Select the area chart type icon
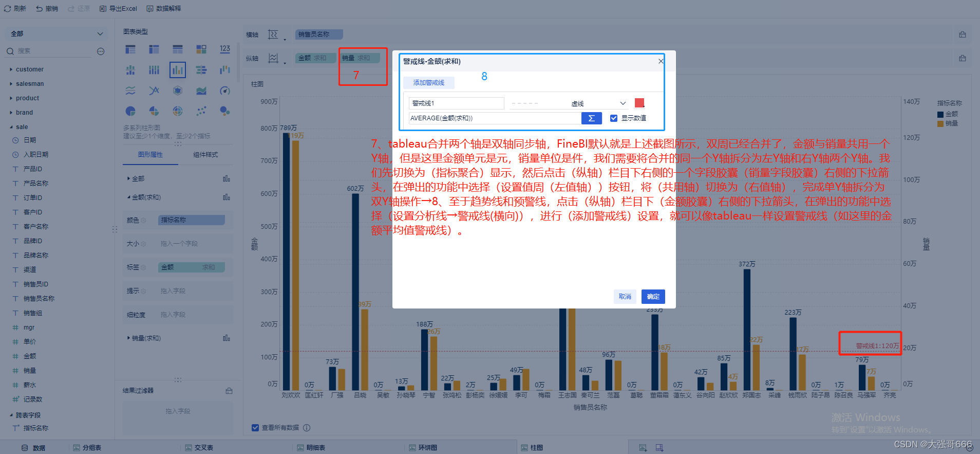The image size is (980, 454). pyautogui.click(x=201, y=90)
